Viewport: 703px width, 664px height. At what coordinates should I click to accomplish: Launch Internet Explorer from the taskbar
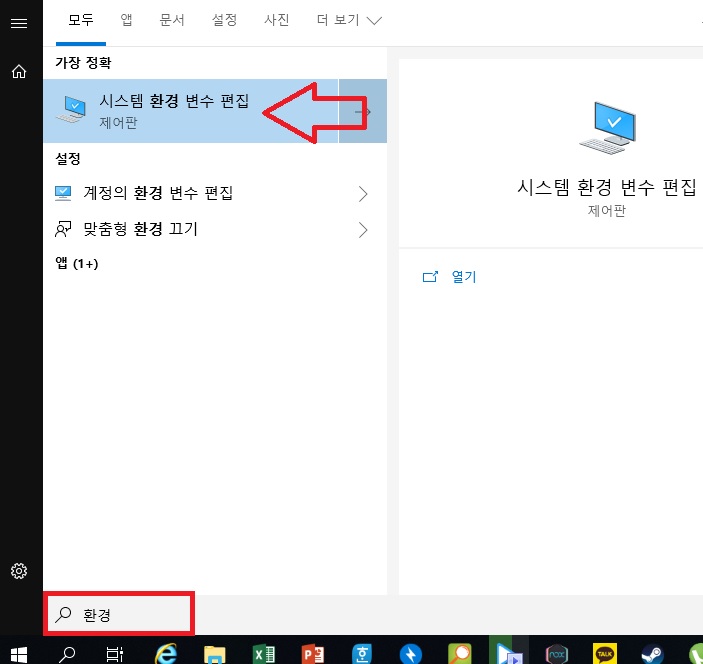click(x=166, y=654)
